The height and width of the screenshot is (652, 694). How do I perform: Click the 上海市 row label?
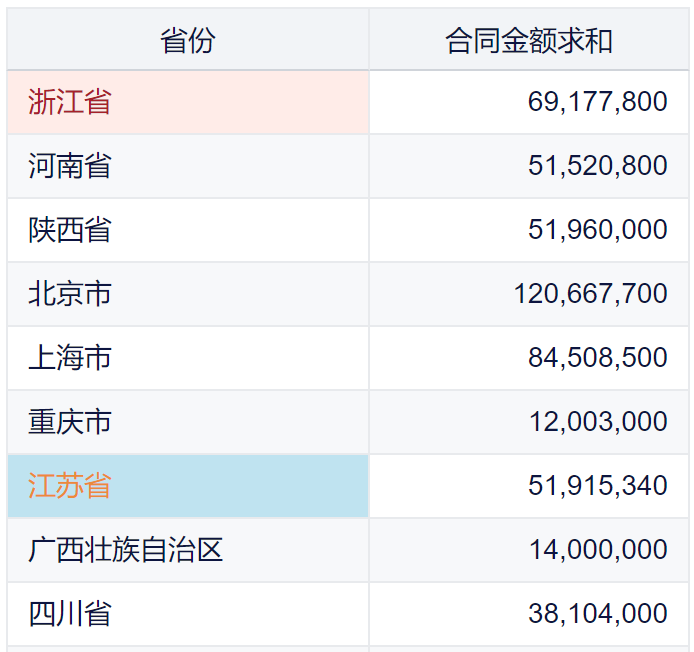[x=70, y=358]
